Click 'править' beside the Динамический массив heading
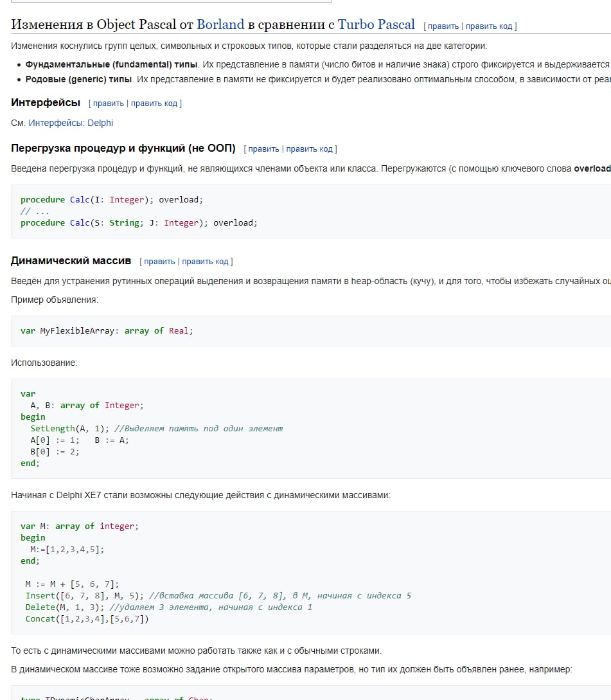 point(159,262)
